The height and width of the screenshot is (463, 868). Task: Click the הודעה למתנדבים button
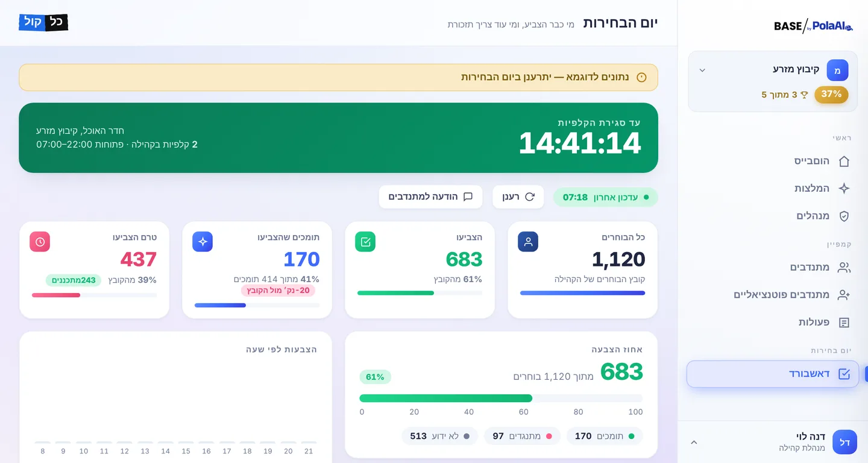[430, 197]
